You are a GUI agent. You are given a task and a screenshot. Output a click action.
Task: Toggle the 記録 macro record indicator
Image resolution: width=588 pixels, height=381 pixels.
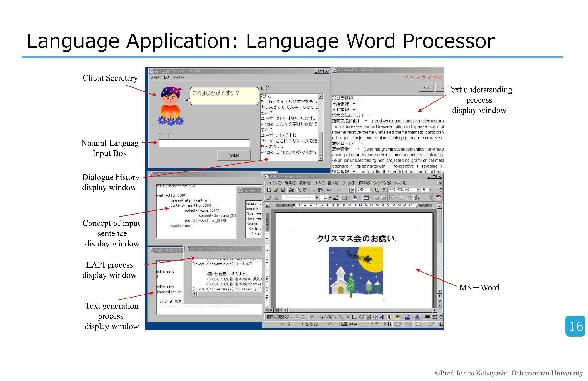tap(398, 324)
